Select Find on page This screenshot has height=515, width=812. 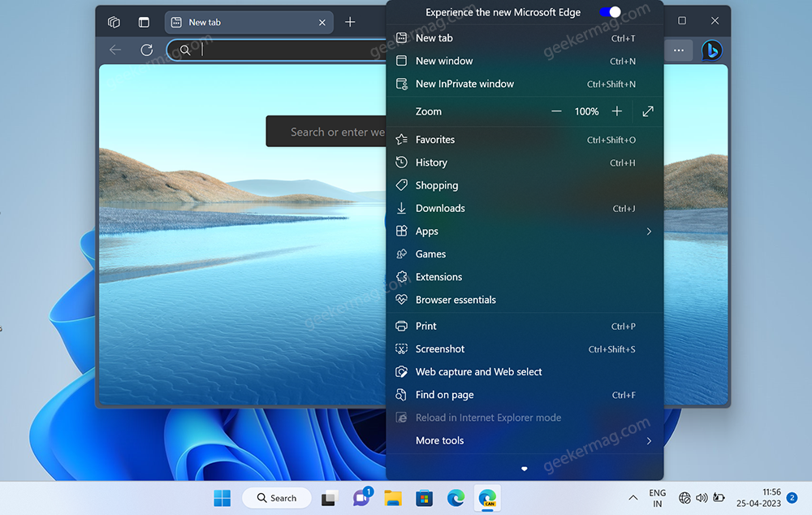click(x=525, y=395)
